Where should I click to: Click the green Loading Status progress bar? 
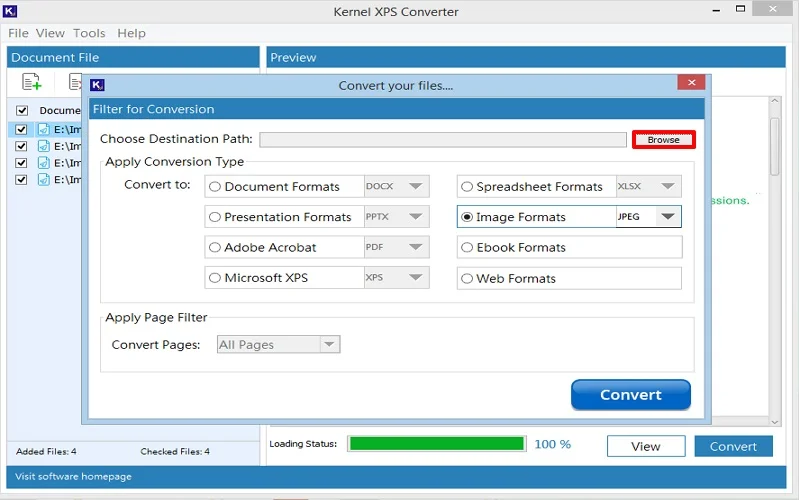click(436, 444)
